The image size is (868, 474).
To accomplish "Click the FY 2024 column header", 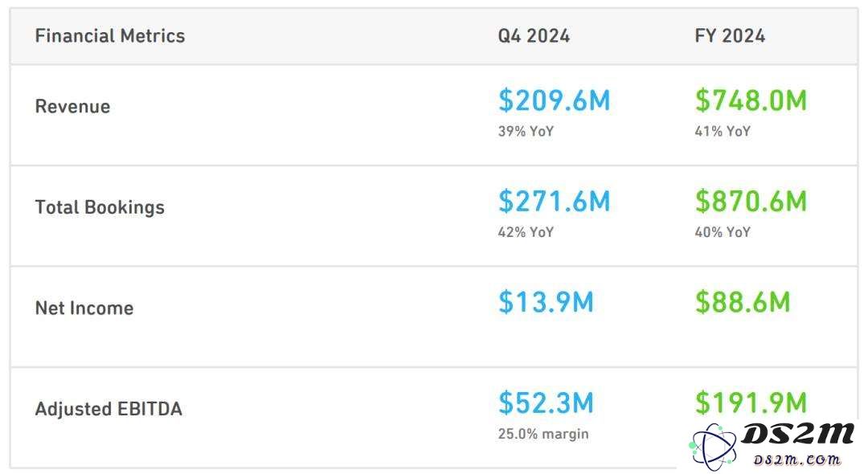I will (730, 36).
